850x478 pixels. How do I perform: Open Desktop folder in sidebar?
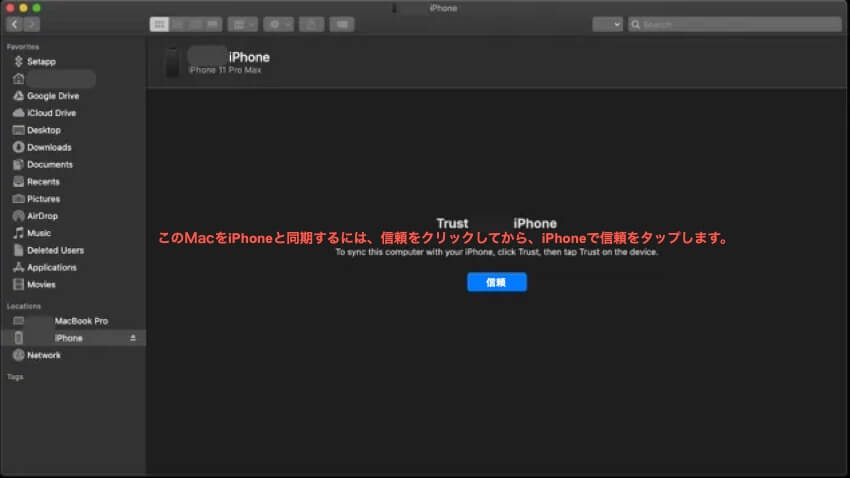coord(43,130)
